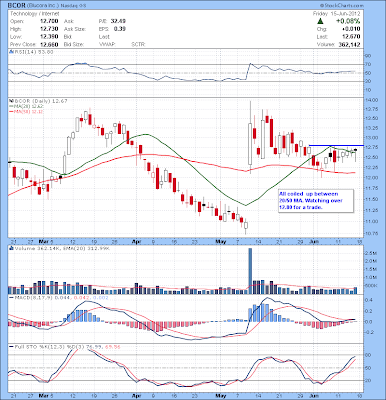The height and width of the screenshot is (400, 386).
Task: Click the MACD(8,17,9) legend line icon
Action: [11, 297]
